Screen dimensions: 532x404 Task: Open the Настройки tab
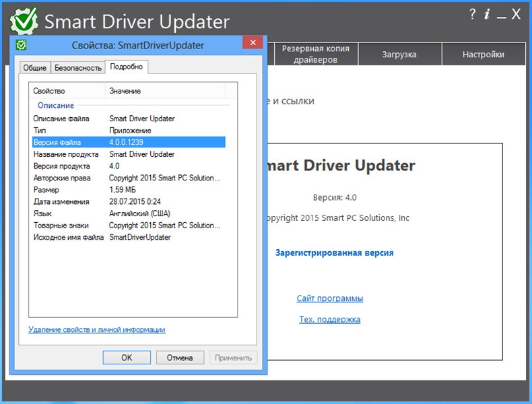coord(483,54)
